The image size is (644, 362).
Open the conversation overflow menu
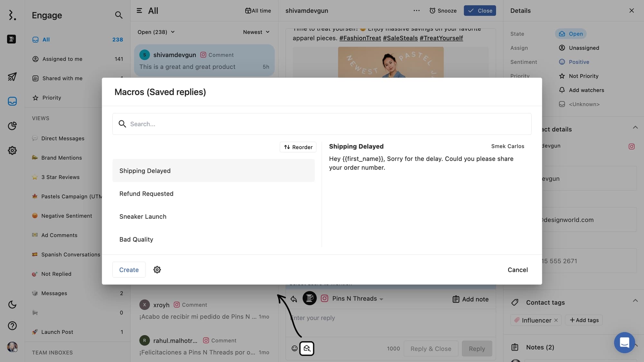click(416, 10)
